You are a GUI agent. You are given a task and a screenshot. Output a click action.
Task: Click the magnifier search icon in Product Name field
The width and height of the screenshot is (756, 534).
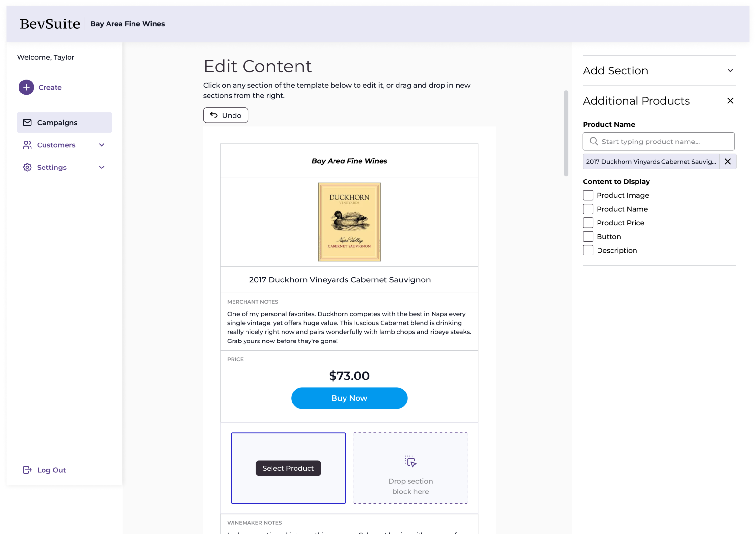tap(594, 141)
